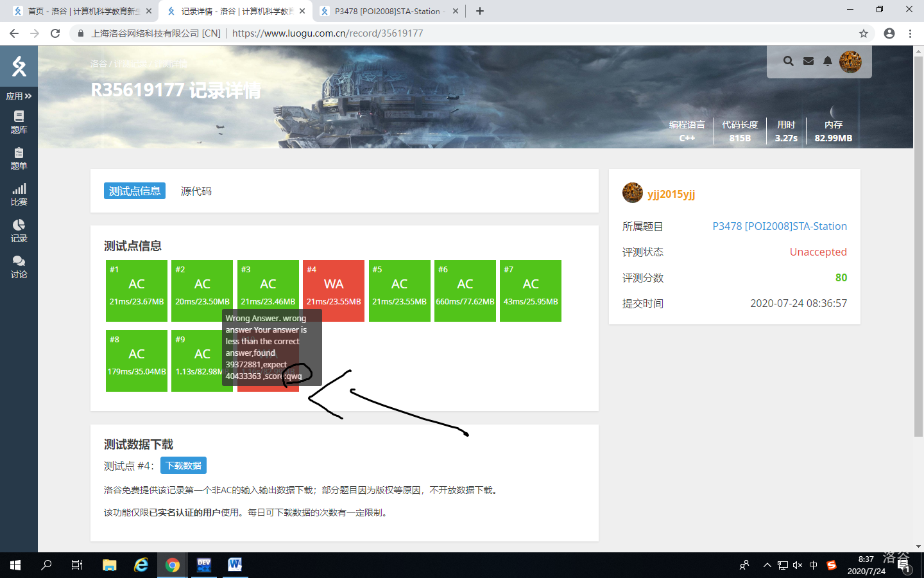Open a new browser tab
Viewport: 924px width, 578px height.
[480, 11]
